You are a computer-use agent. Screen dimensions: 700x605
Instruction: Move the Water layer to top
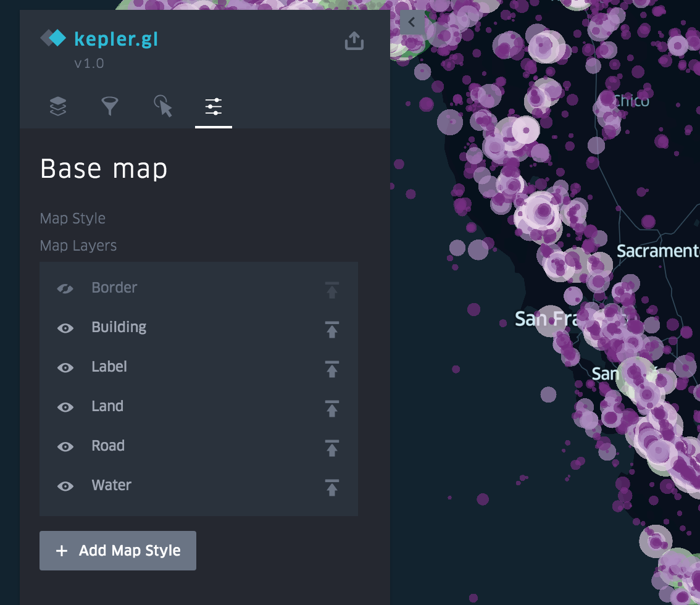(331, 488)
